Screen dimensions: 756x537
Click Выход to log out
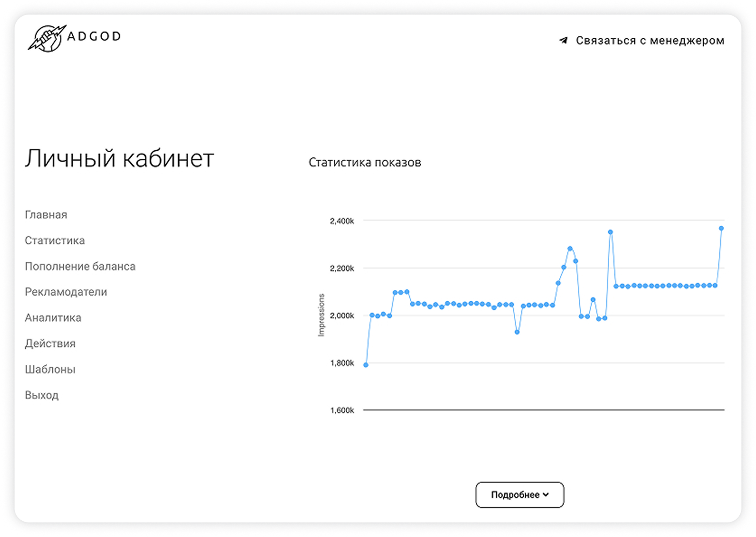pyautogui.click(x=42, y=395)
